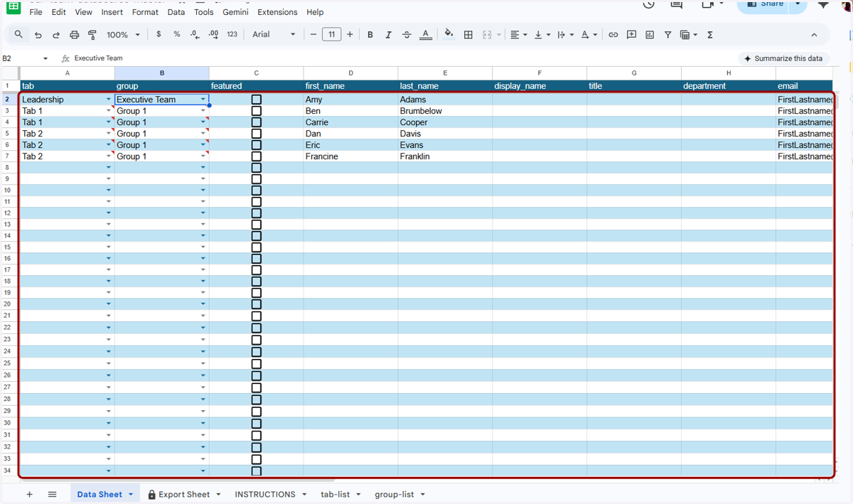Image resolution: width=853 pixels, height=504 pixels.
Task: Open the 100% zoom dropdown
Action: tap(123, 35)
